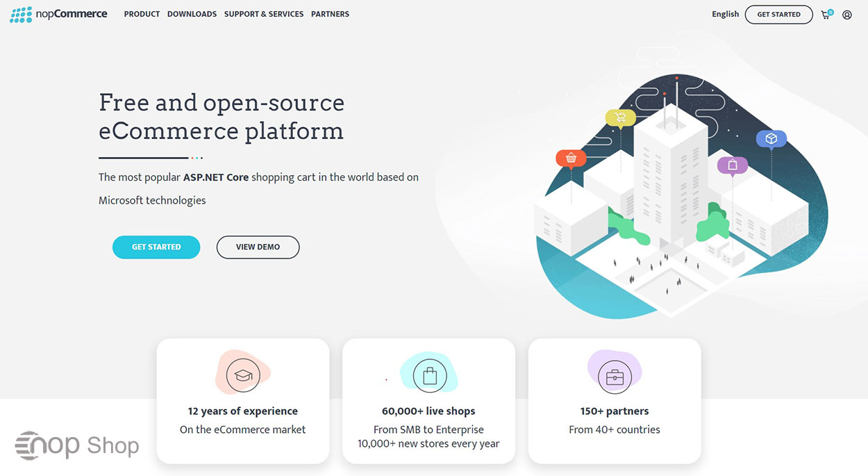Click the graduation cap experience icon
868x476 pixels.
(x=242, y=376)
